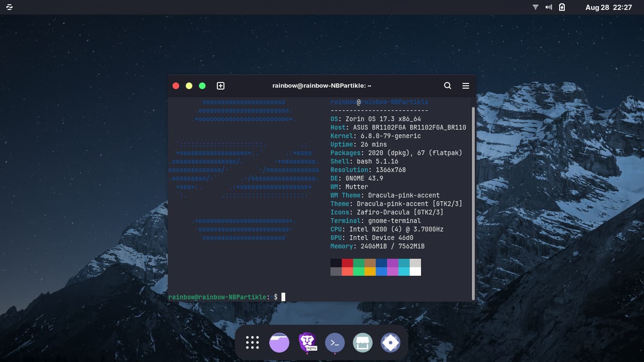Show all applications grid in dock
Image resolution: width=644 pixels, height=362 pixels.
[252, 343]
